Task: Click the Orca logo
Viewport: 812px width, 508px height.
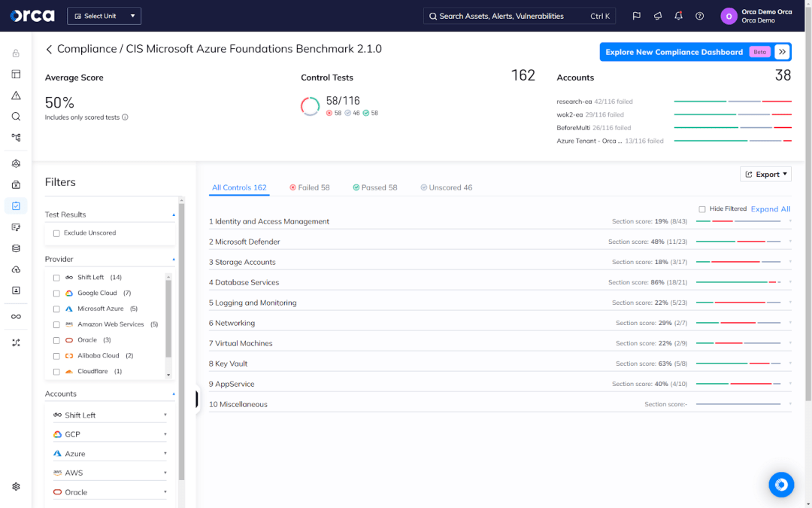Action: (x=32, y=16)
